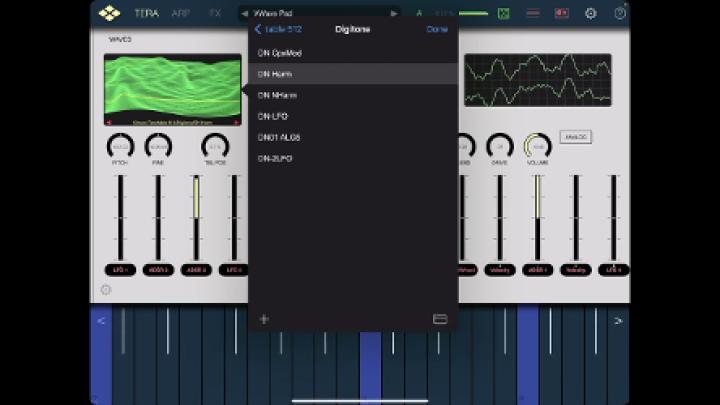Click the modulation slider under FINE

(158, 218)
